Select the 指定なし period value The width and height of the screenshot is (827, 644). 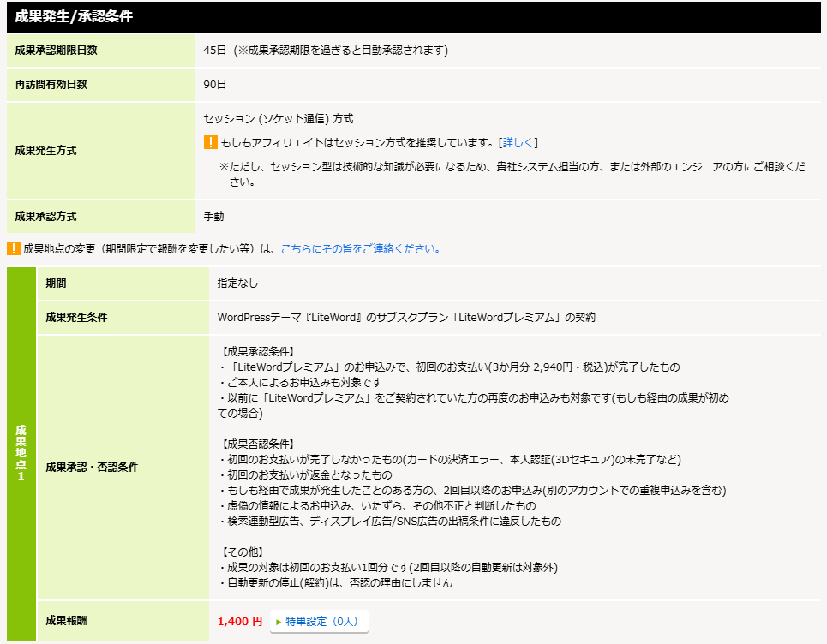(x=238, y=283)
